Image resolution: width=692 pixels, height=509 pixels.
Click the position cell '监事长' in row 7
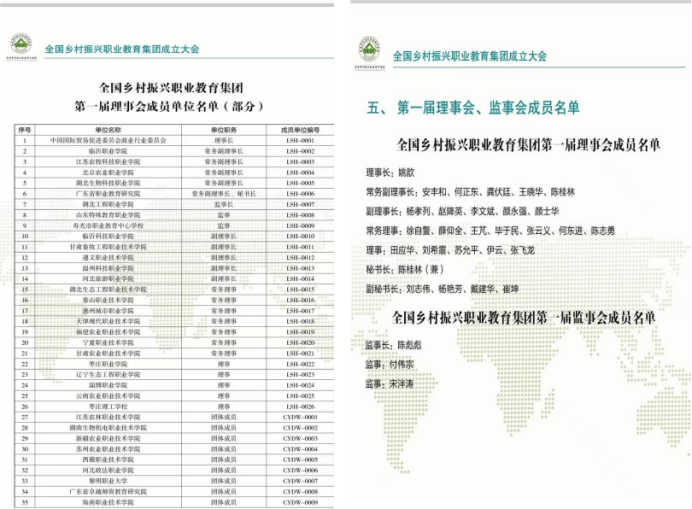224,204
